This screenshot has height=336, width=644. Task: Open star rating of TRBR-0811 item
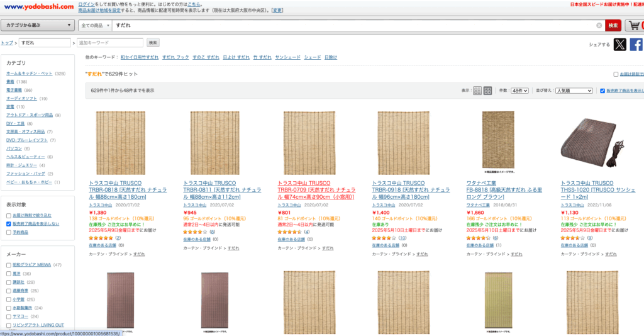tap(195, 232)
